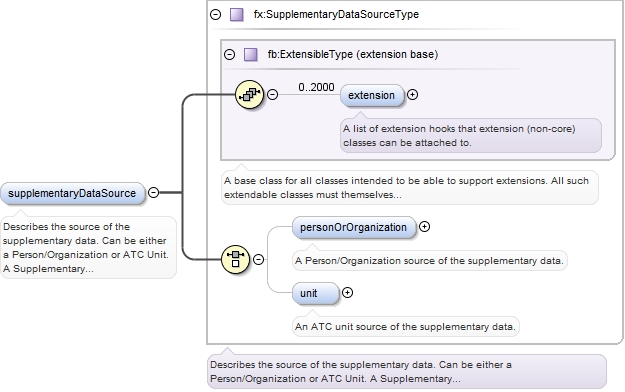
Task: Click the fb:ExtensibleType (extension base) title
Action: (353, 54)
